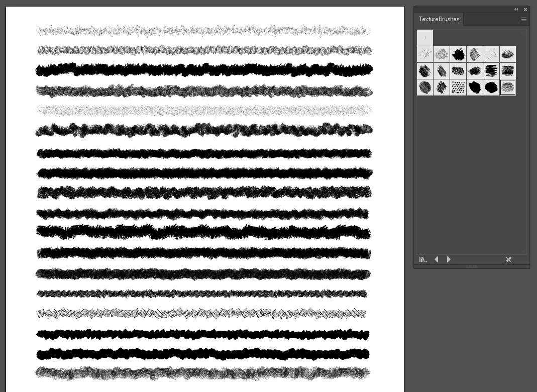Switch to the TextureBrushes tab

click(x=439, y=19)
